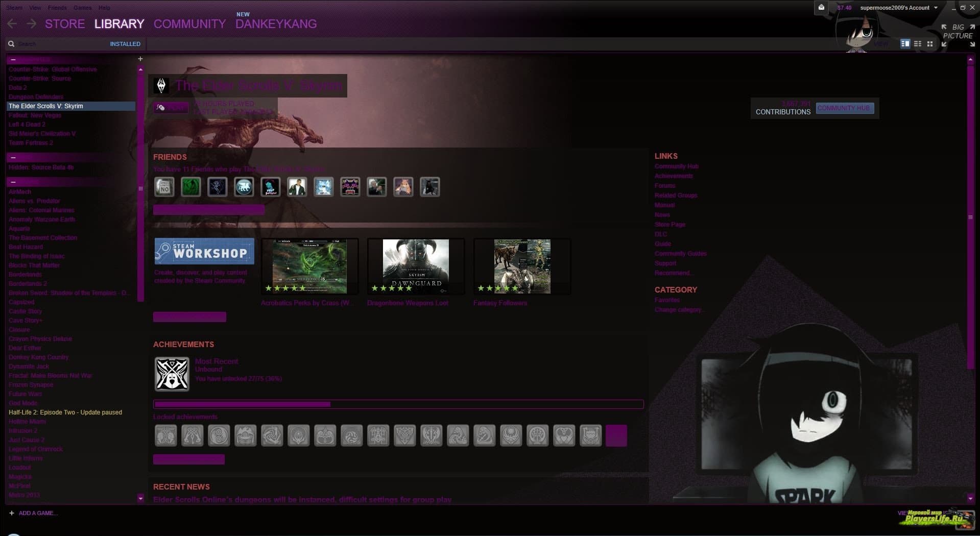The image size is (980, 536).
Task: Open the Store Page link
Action: [670, 225]
